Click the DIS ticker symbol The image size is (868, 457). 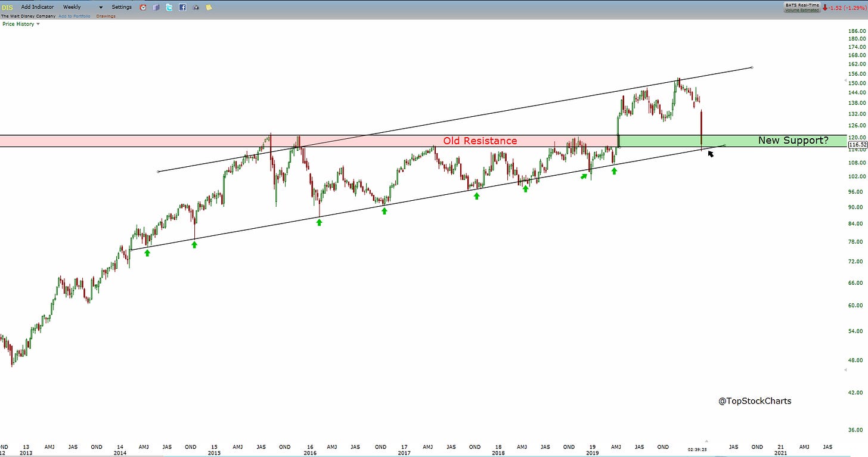(7, 7)
